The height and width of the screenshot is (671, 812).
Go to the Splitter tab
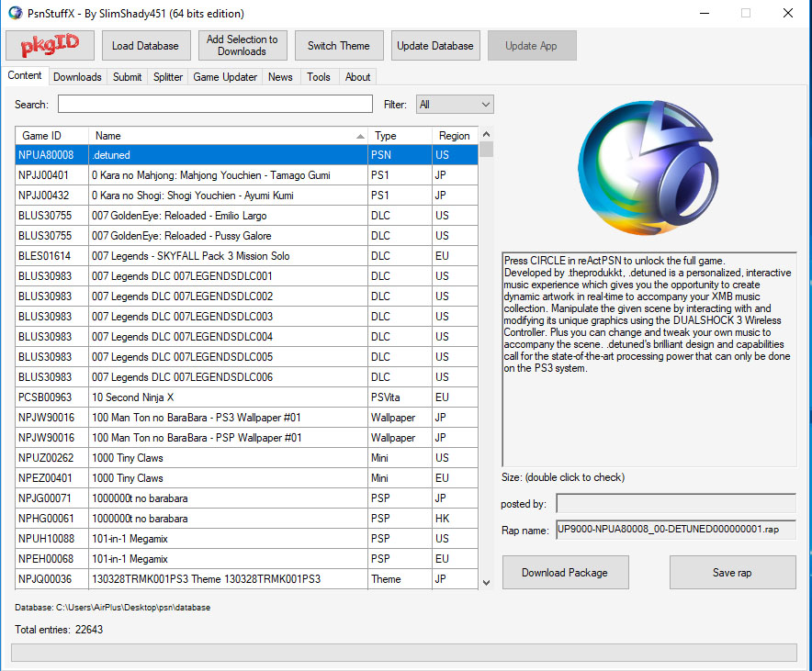(168, 77)
